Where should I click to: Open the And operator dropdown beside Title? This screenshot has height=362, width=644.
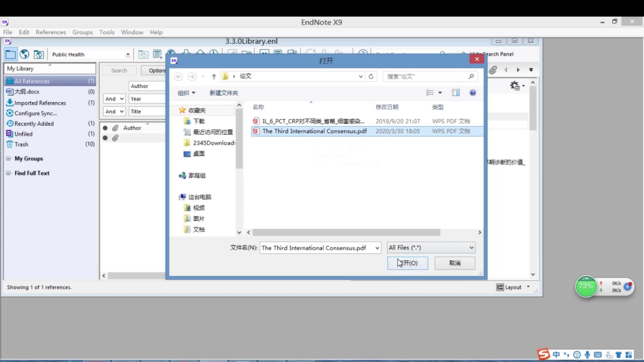[x=114, y=112]
